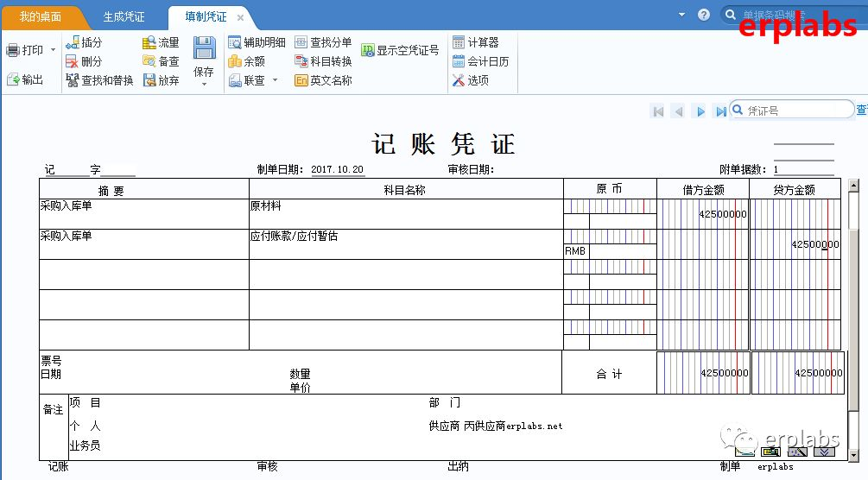Close the 填制凭证 tab
Screen dimensions: 868x480
240,18
